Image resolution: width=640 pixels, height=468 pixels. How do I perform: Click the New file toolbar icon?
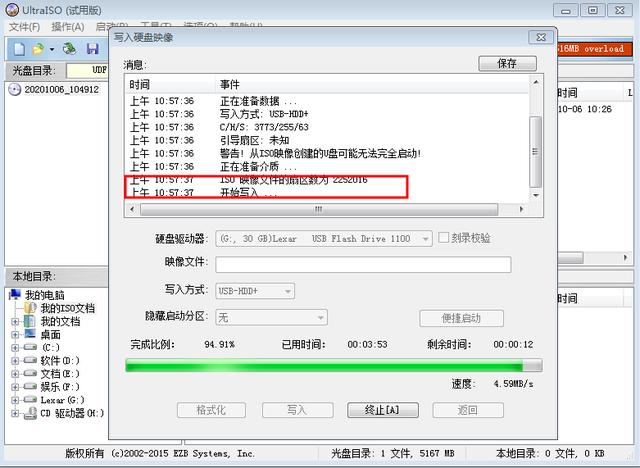pyautogui.click(x=19, y=49)
